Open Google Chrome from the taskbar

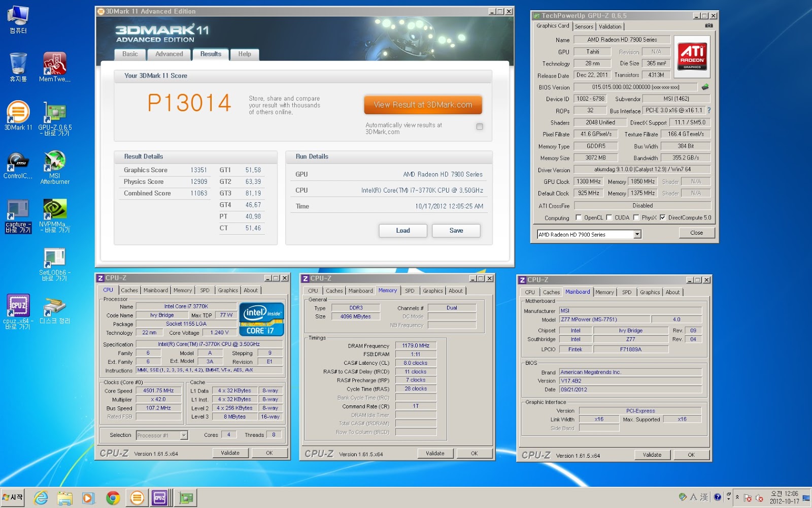click(x=113, y=498)
